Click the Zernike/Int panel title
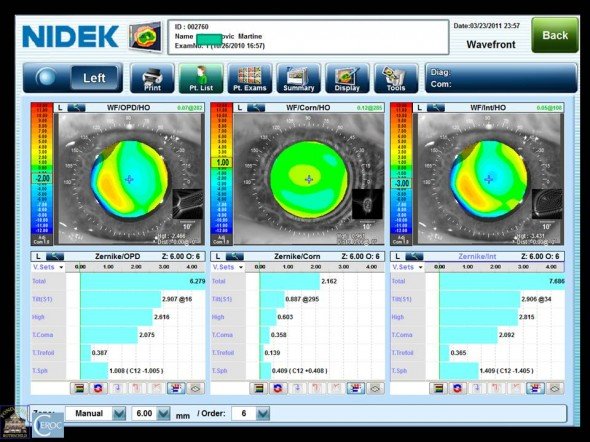 click(477, 257)
